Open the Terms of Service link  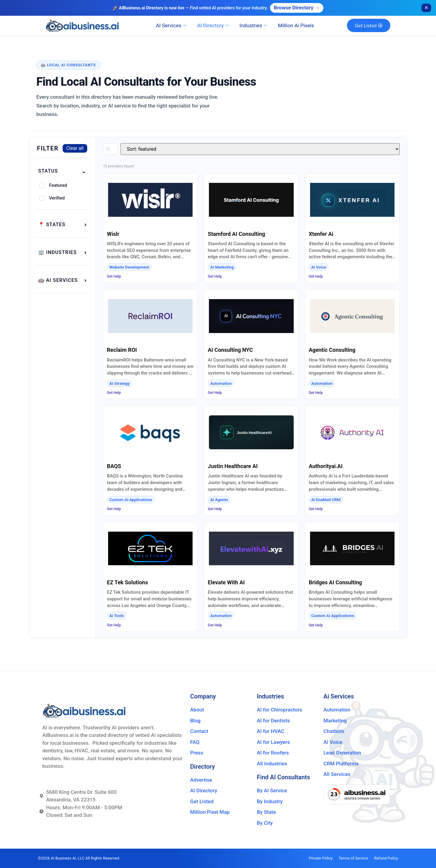tap(353, 858)
